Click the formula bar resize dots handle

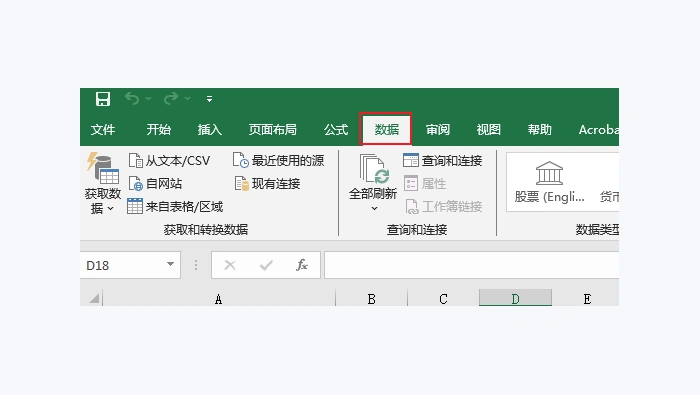pos(196,265)
